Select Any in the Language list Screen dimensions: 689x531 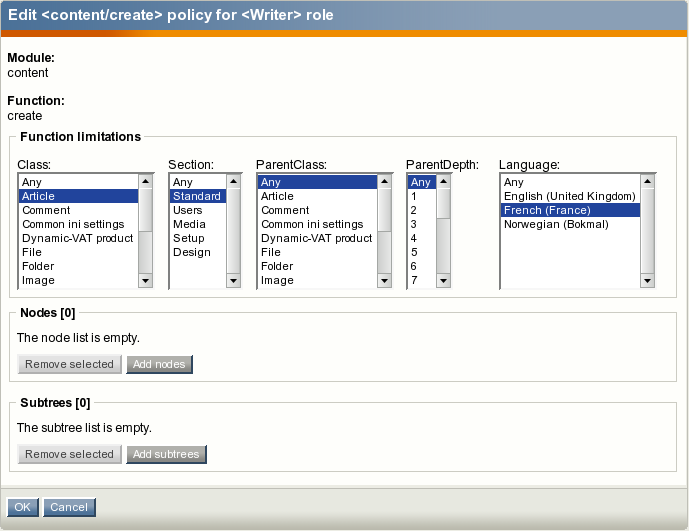click(570, 182)
